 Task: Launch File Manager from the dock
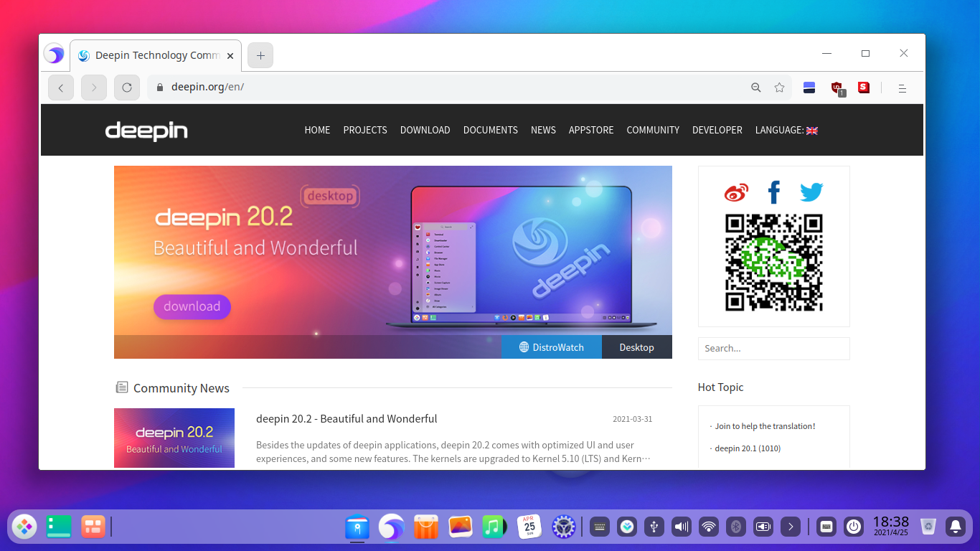pyautogui.click(x=357, y=527)
